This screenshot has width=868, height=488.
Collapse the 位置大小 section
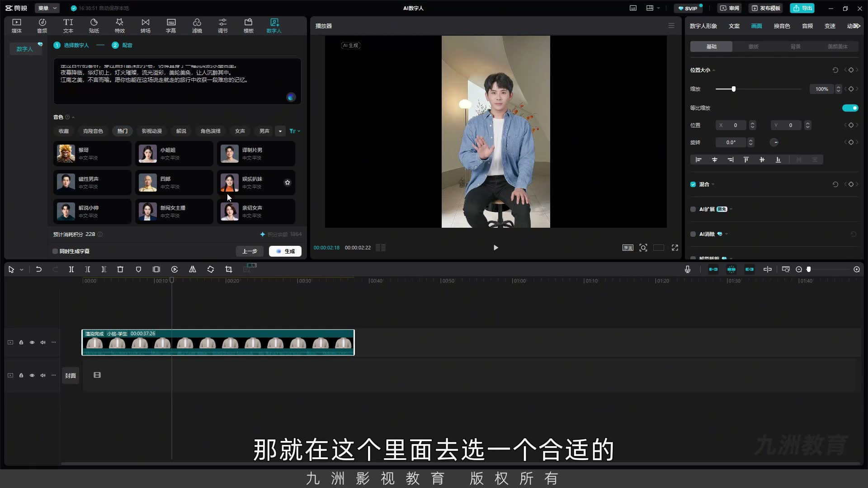pos(714,70)
